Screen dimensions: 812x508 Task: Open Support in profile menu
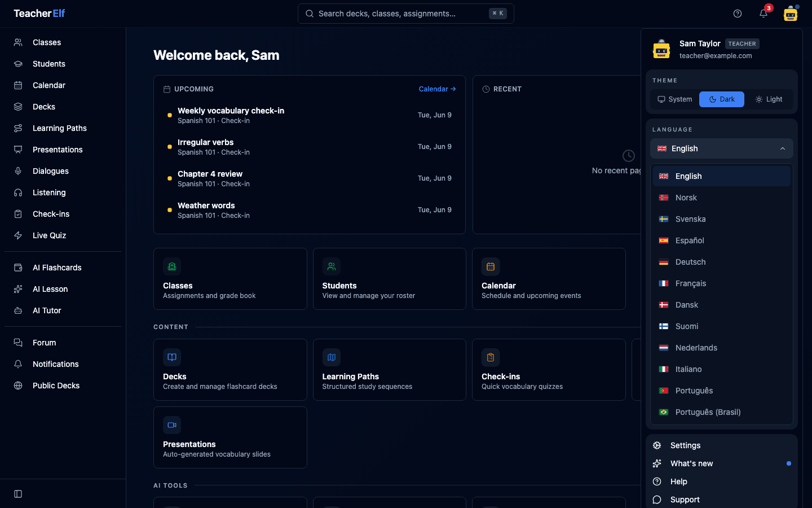[722, 500]
